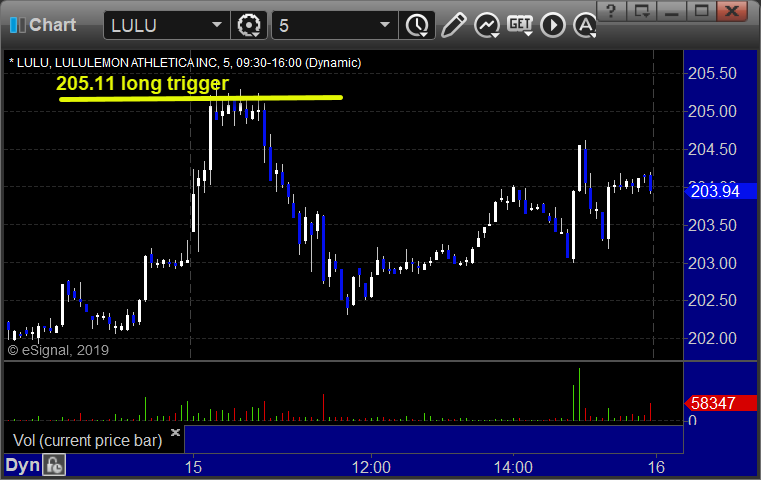This screenshot has width=761, height=480.
Task: Click the 202.00 price axis label
Action: [x=712, y=338]
